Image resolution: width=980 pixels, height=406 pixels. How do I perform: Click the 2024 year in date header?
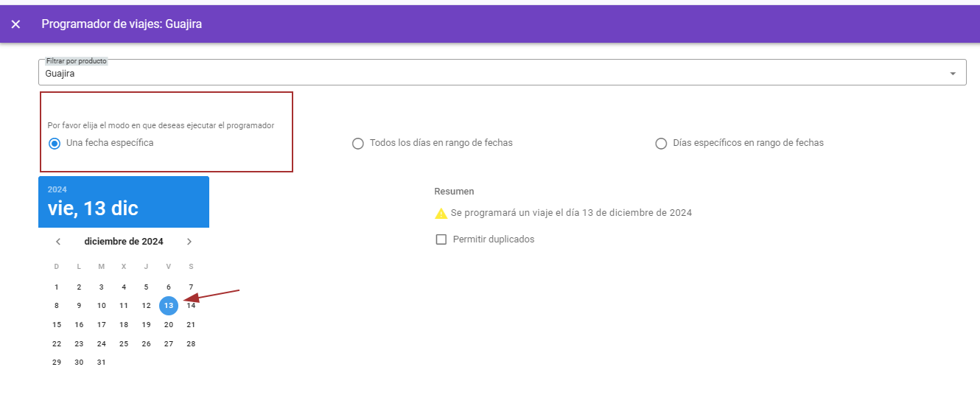(x=57, y=190)
